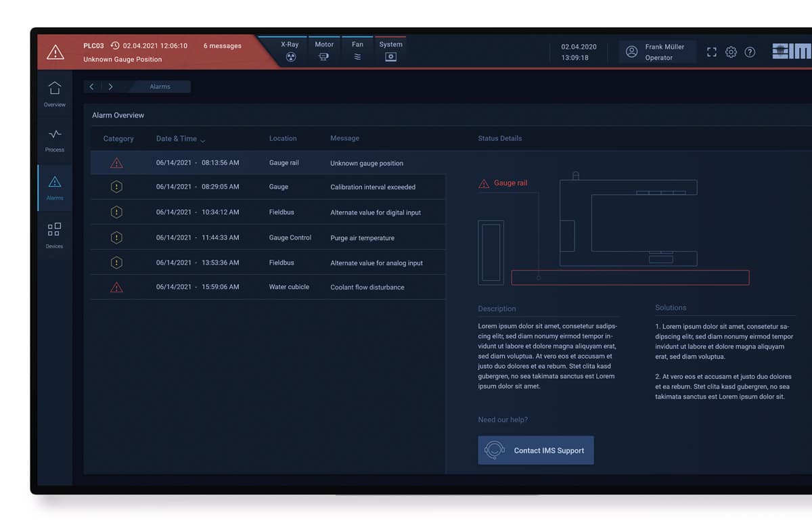
Task: Click the help question mark icon
Action: [750, 52]
